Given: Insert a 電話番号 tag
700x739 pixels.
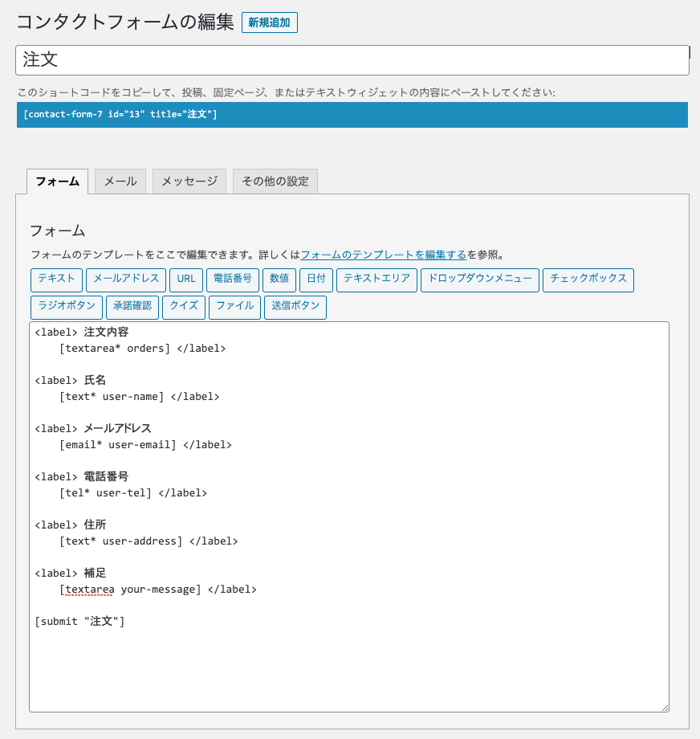Looking at the screenshot, I should click(233, 280).
